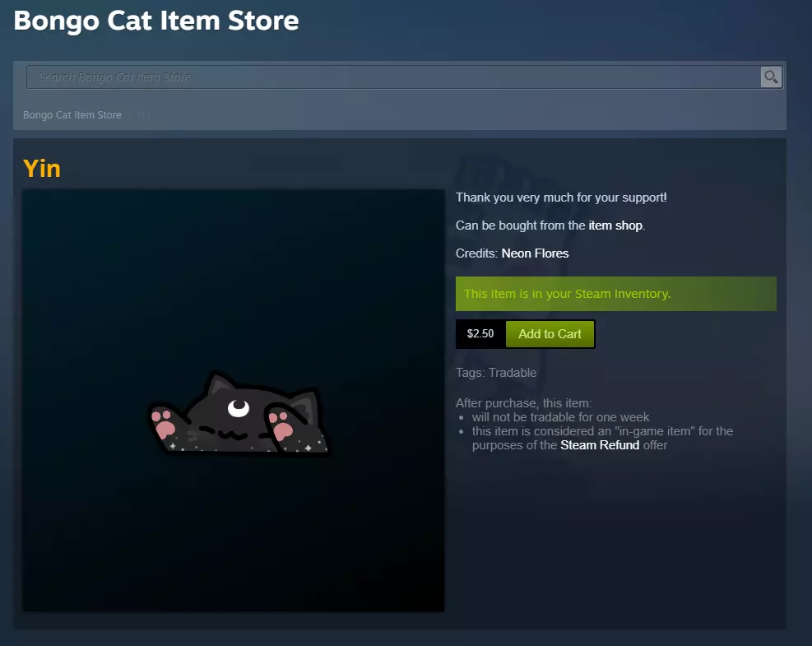Click the green Steam Inventory notice banner
Screen dimensions: 812x646
[x=615, y=294]
